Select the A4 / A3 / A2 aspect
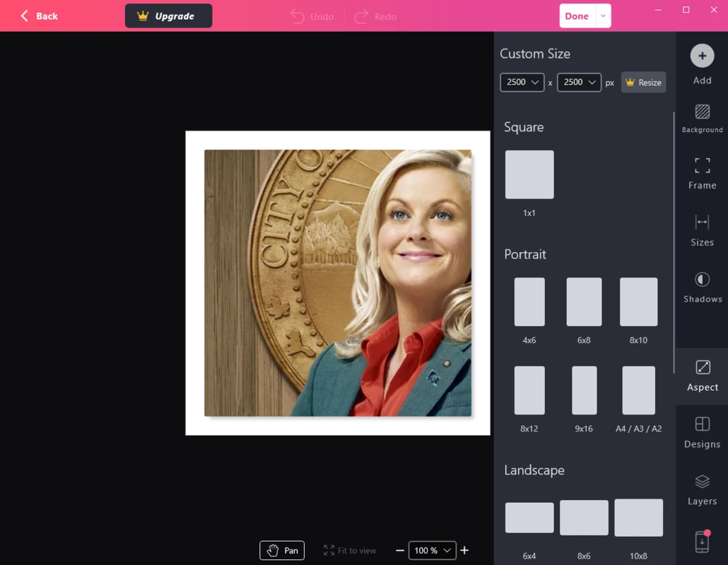The image size is (728, 565). [638, 390]
